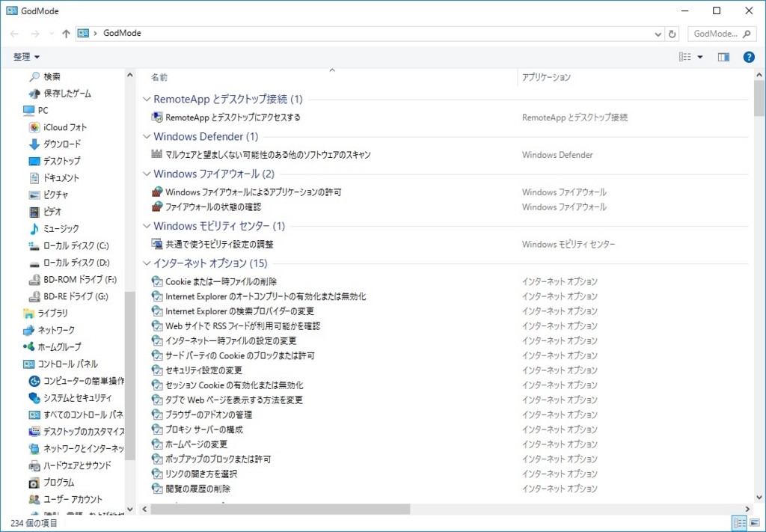Open ハードウェアとサウンド
This screenshot has height=532, width=766.
point(77,465)
